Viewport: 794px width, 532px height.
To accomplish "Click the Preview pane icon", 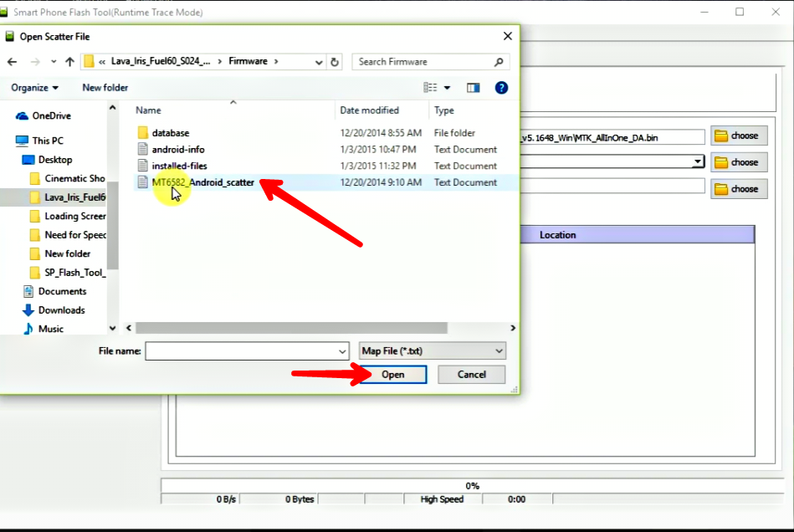I will (473, 87).
